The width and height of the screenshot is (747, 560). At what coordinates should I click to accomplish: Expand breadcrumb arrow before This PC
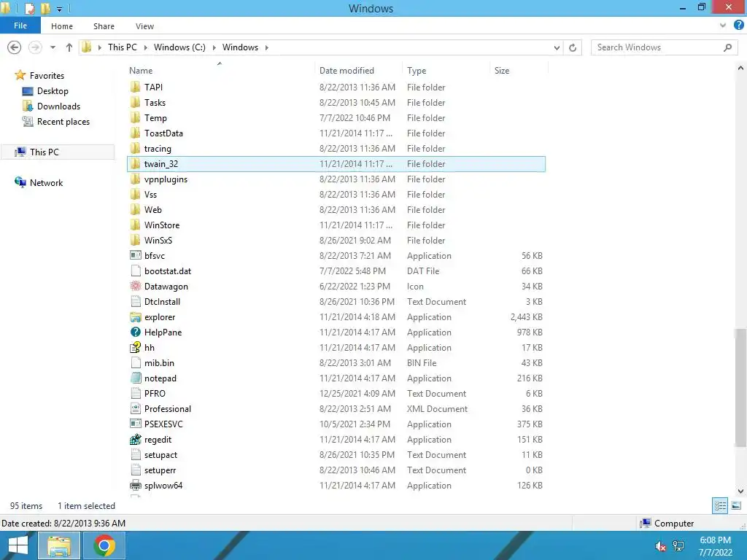(x=99, y=47)
